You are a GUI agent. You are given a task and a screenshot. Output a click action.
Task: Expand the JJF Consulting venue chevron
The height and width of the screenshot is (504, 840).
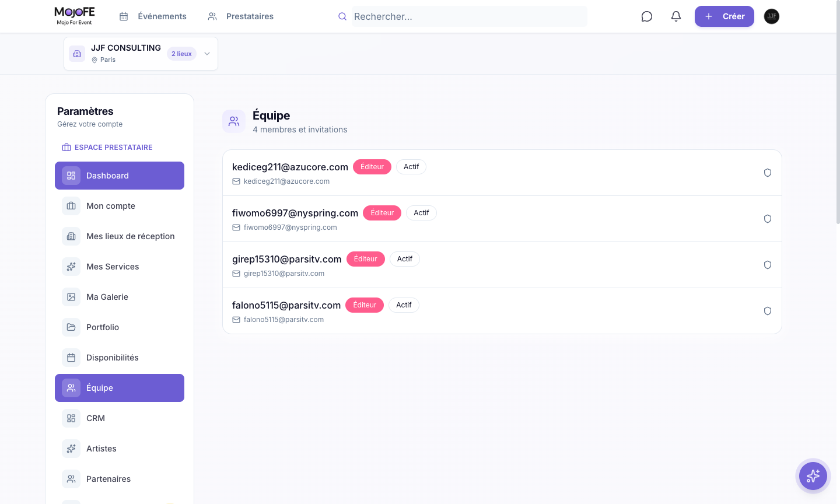pyautogui.click(x=207, y=54)
